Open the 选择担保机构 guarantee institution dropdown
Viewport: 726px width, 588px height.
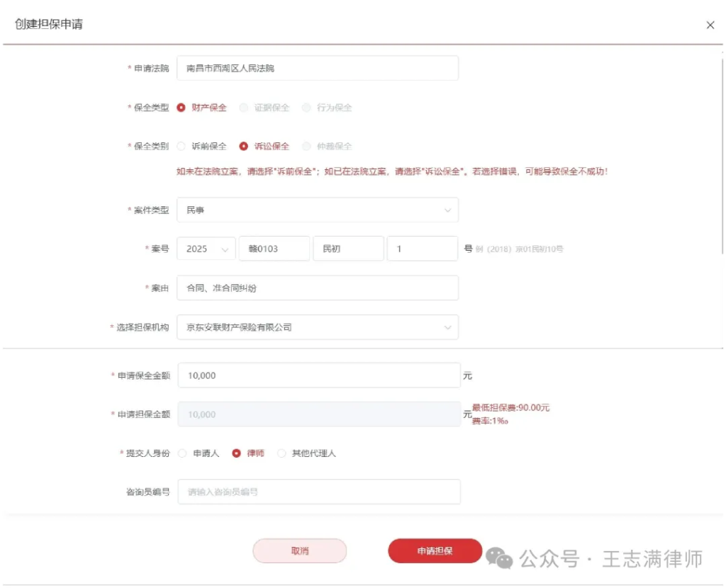318,327
